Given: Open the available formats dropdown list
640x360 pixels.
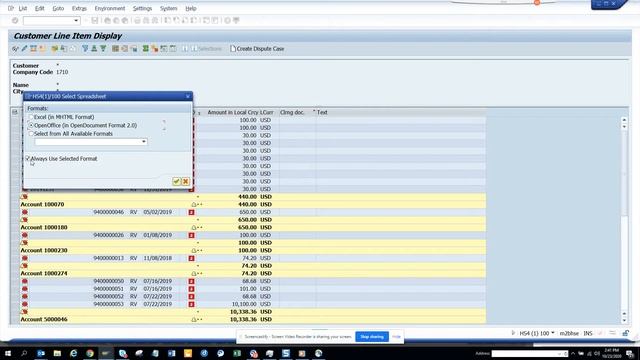Looking at the screenshot, I should coord(144,142).
